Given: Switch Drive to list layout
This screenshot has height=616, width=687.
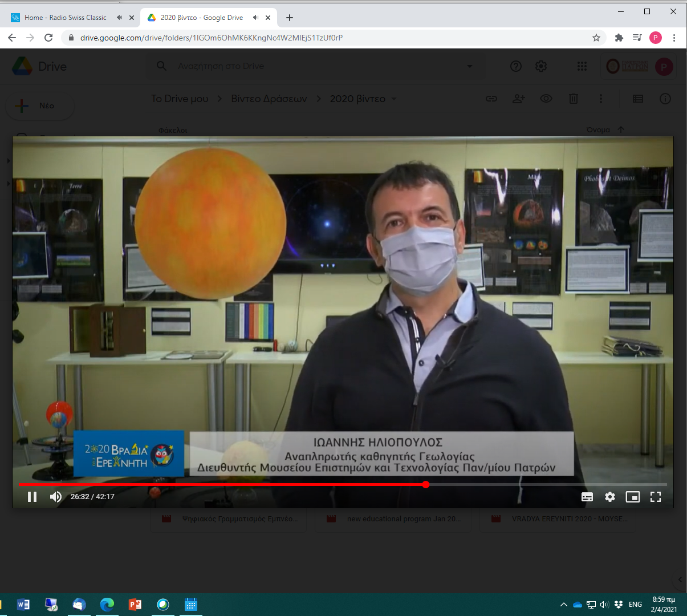Looking at the screenshot, I should (x=638, y=99).
